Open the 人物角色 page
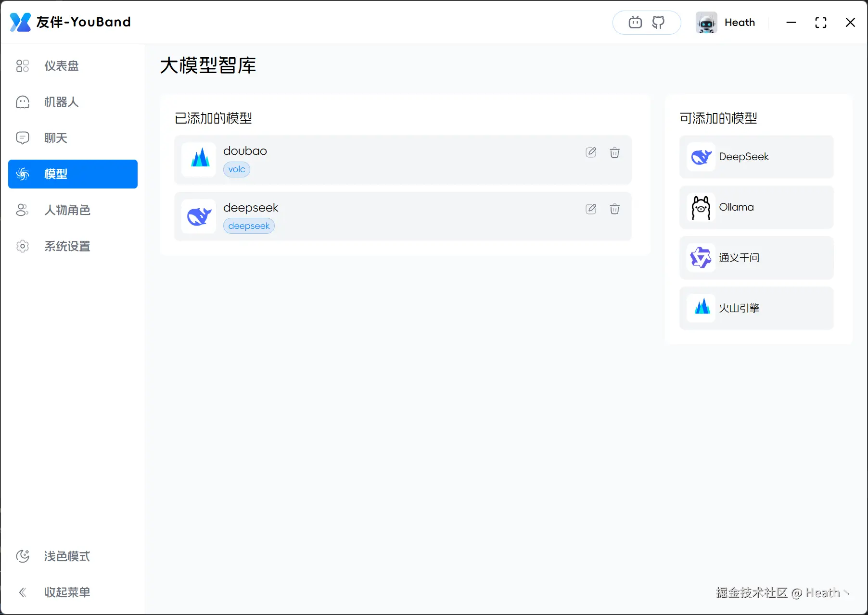Image resolution: width=868 pixels, height=615 pixels. (73, 210)
